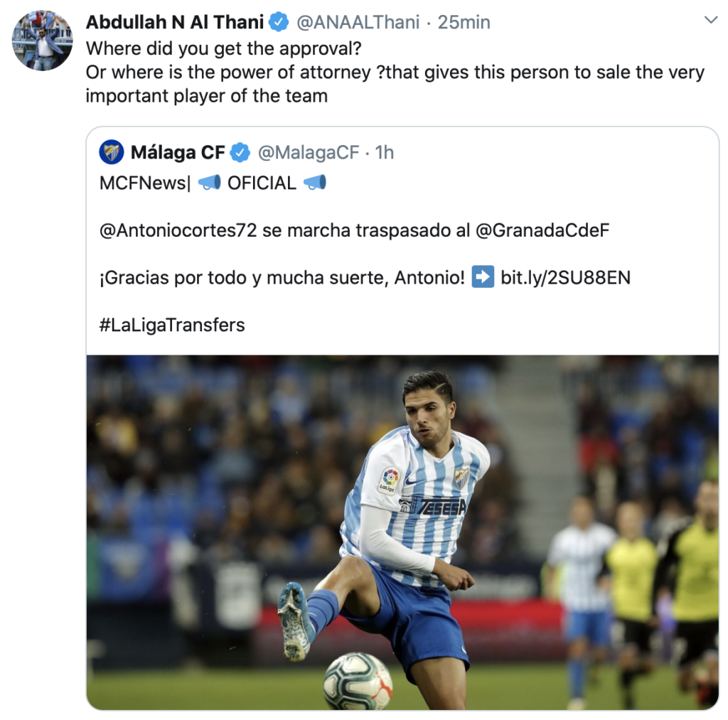The image size is (728, 720).
Task: Open the @GranadaCdeF mention
Action: point(542,230)
